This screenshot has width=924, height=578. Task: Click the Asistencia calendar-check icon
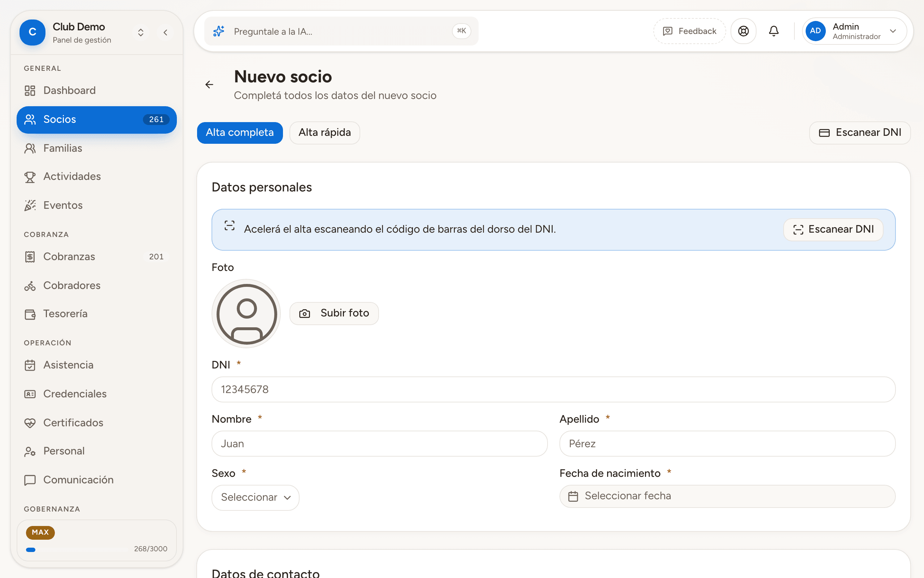tap(30, 366)
